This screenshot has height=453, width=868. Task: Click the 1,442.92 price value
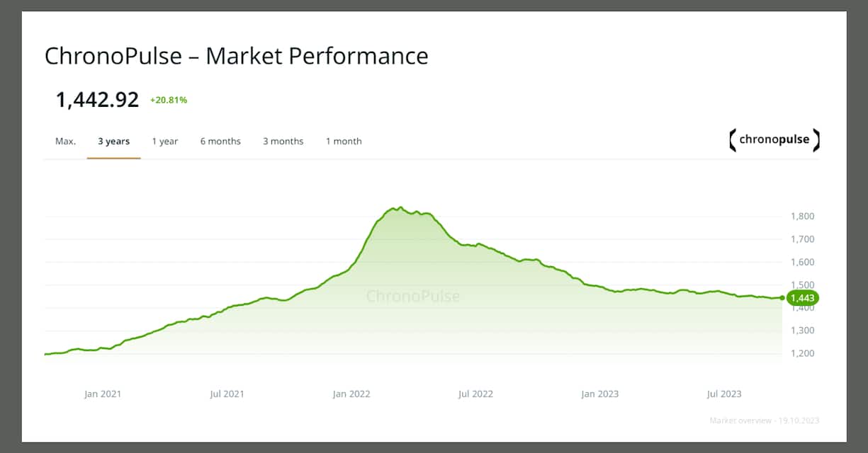[97, 100]
